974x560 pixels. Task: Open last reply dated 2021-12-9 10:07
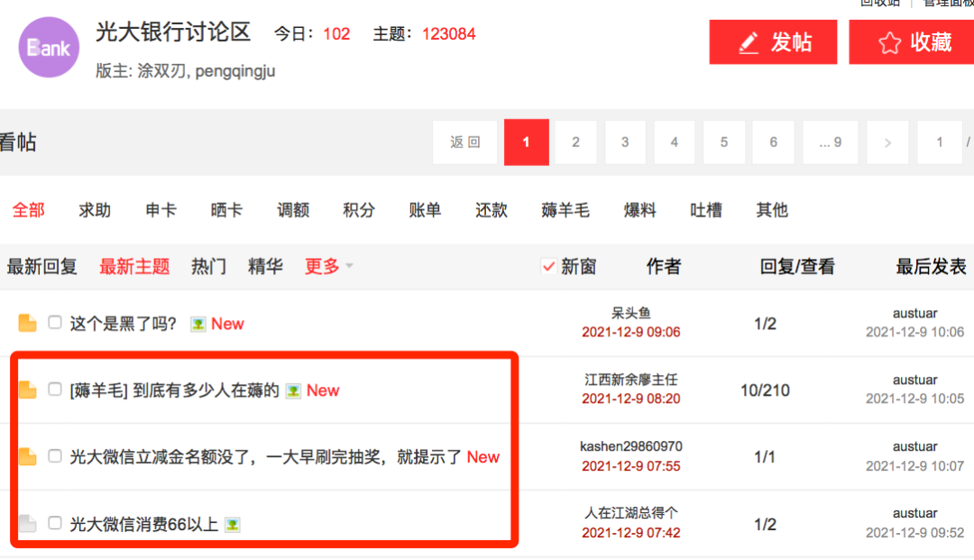click(x=915, y=465)
